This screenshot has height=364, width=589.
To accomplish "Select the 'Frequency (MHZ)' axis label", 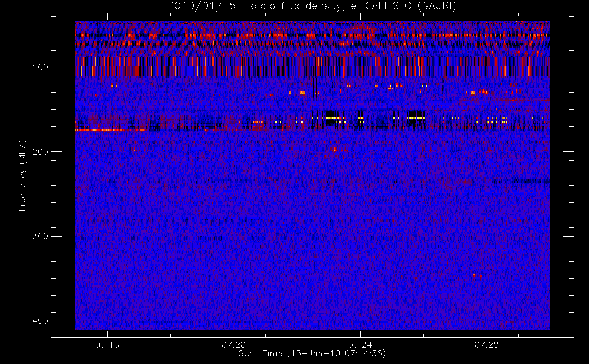I will (x=23, y=175).
